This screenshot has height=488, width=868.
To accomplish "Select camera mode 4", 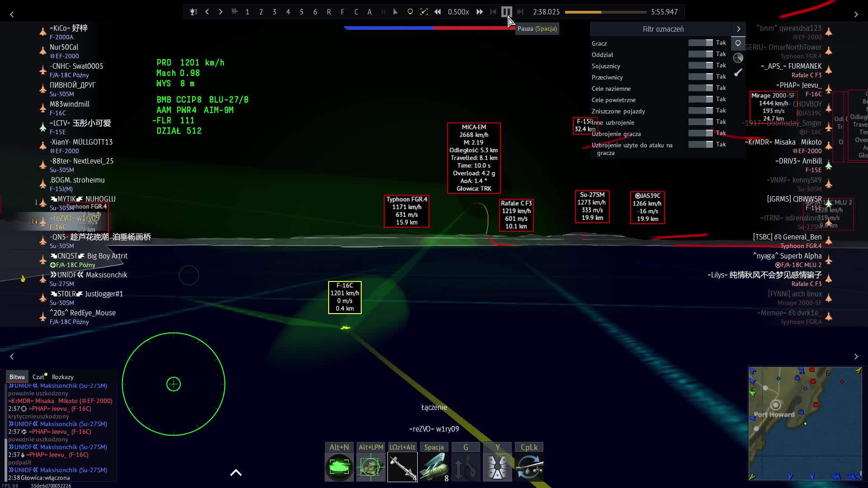I will point(288,12).
